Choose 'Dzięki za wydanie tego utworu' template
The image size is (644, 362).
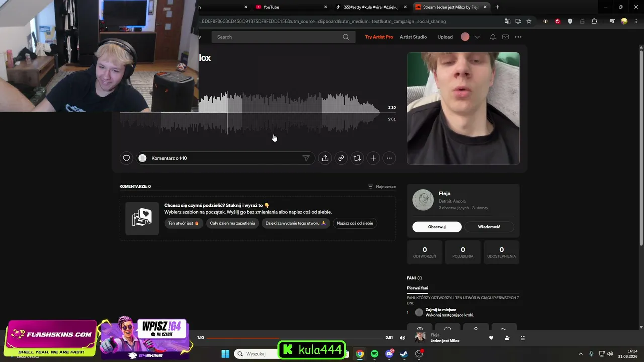(296, 223)
